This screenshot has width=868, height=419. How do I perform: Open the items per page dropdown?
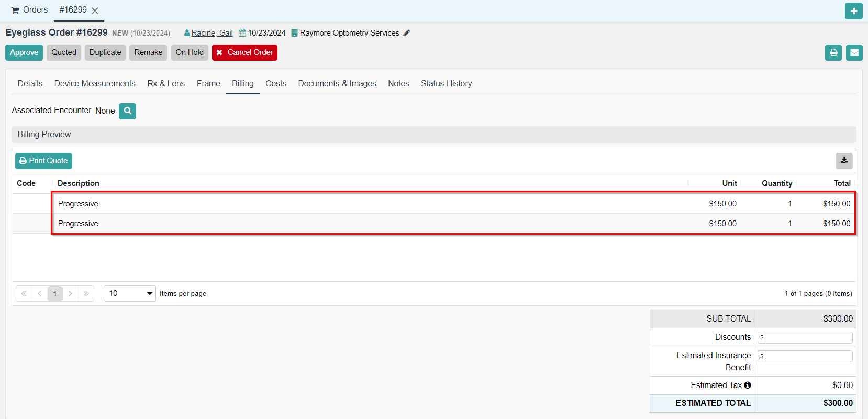click(129, 293)
